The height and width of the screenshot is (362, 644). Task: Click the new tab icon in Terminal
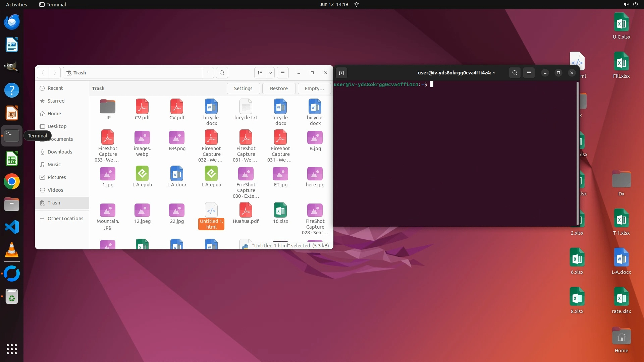click(x=341, y=73)
